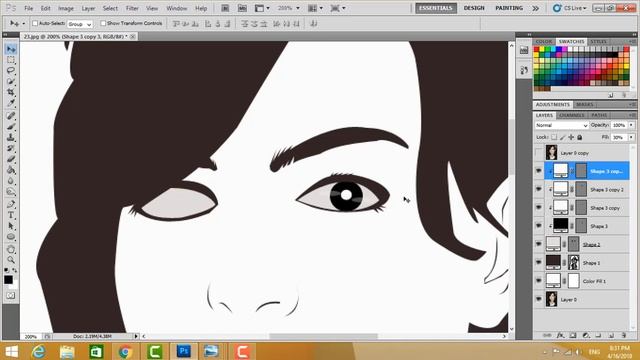Open Chrome from the taskbar

(x=125, y=351)
